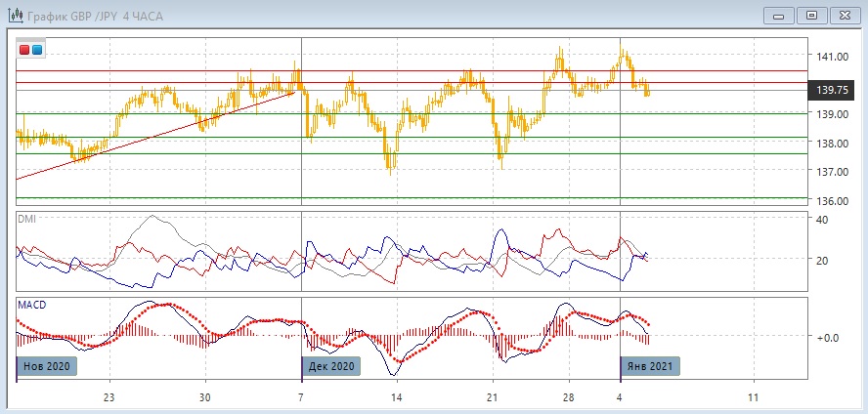Click the date label 11 on time axis
868x414 pixels.
[x=753, y=398]
